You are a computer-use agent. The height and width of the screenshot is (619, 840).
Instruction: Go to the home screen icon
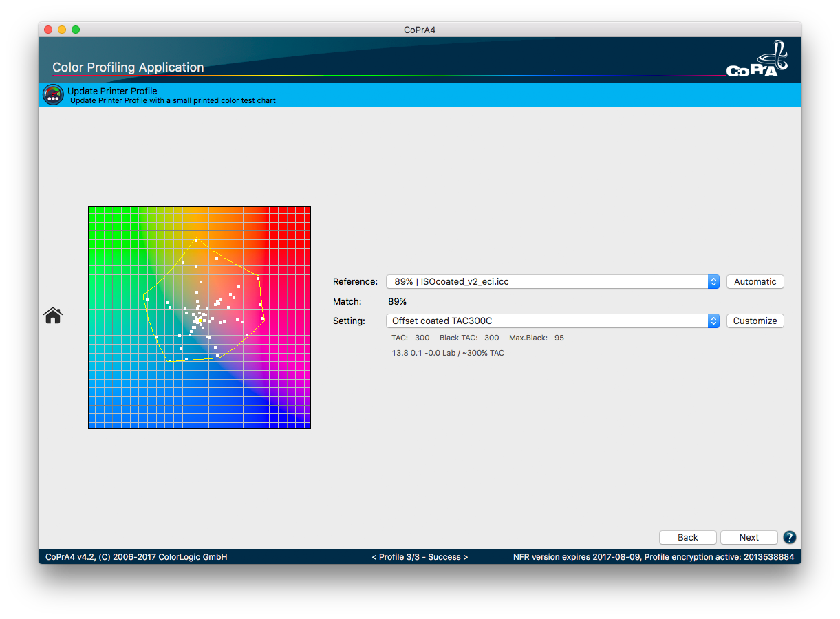coord(53,316)
